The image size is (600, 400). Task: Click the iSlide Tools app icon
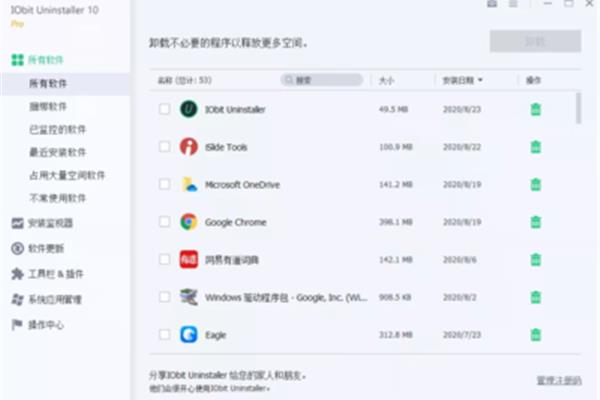click(189, 147)
